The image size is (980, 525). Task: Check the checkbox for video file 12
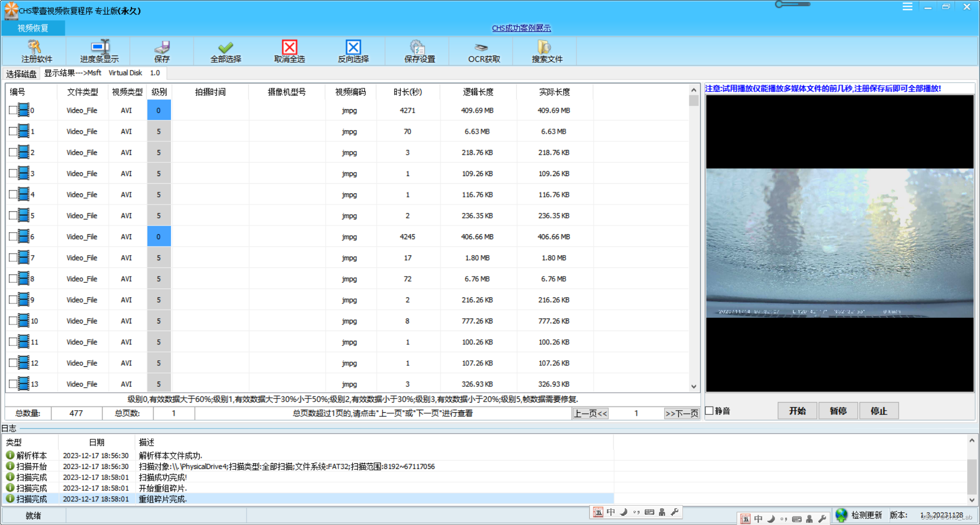point(13,363)
